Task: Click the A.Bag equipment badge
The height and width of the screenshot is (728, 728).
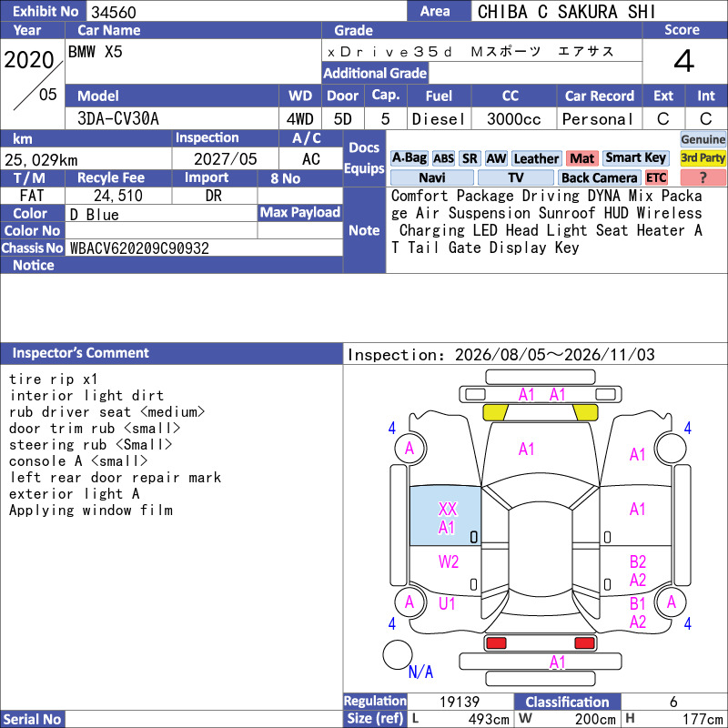Action: click(x=409, y=158)
